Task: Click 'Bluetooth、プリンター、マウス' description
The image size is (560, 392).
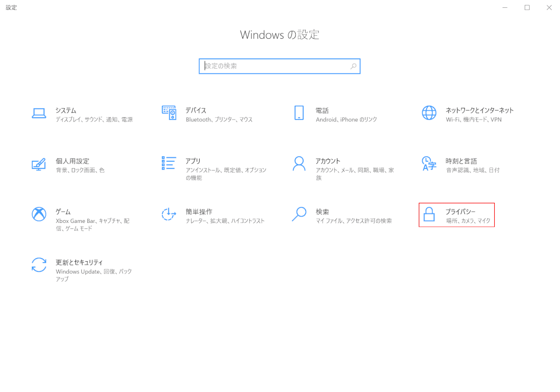Action: [219, 120]
